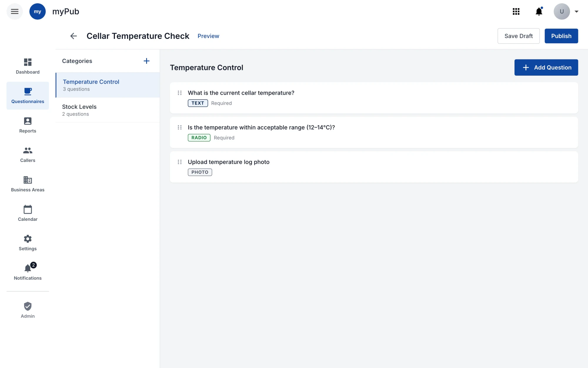Open question 'Upload temperature log photo'
This screenshot has width=588, height=368.
(374, 167)
